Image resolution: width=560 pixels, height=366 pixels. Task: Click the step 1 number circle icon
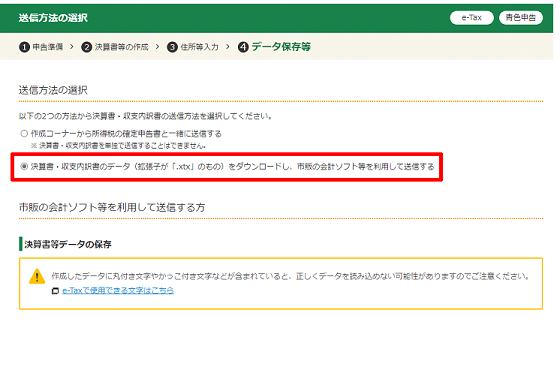(24, 47)
